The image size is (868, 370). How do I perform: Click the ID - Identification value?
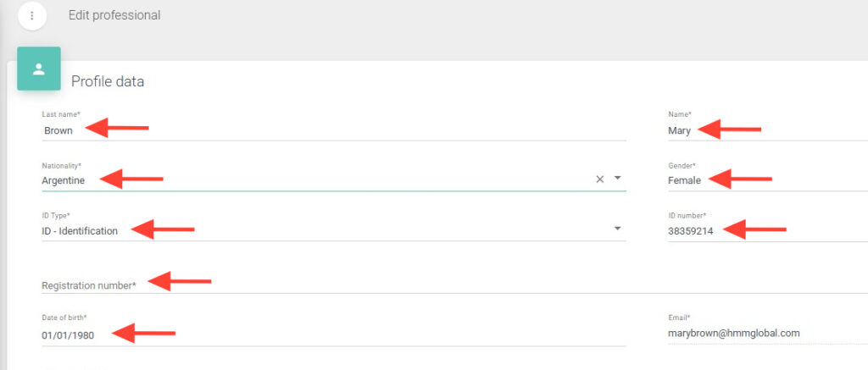pos(80,231)
